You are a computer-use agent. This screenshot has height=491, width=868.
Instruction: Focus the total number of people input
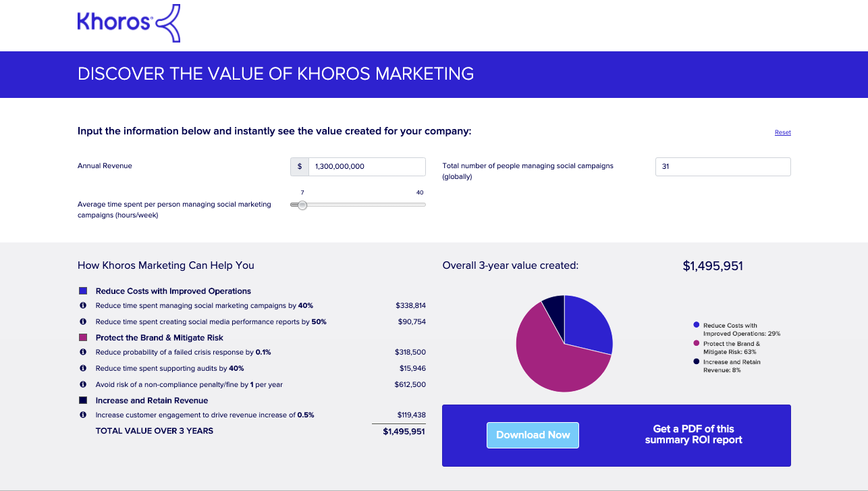point(723,167)
